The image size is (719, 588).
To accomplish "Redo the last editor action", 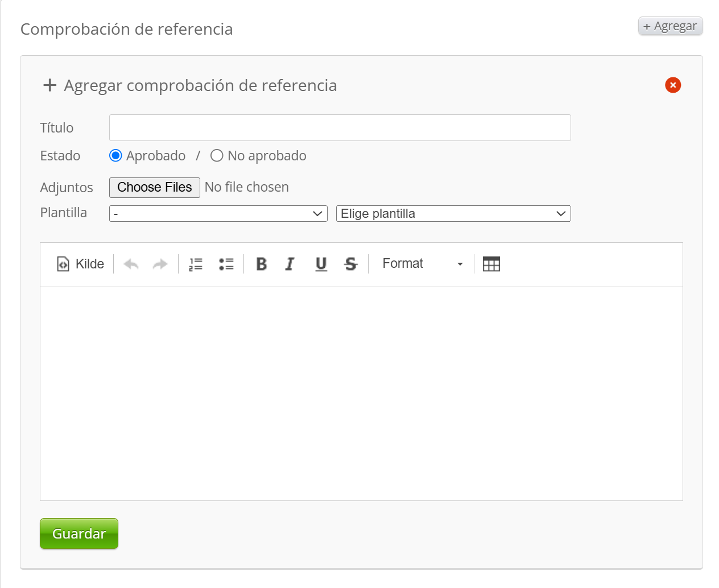I will click(x=160, y=264).
